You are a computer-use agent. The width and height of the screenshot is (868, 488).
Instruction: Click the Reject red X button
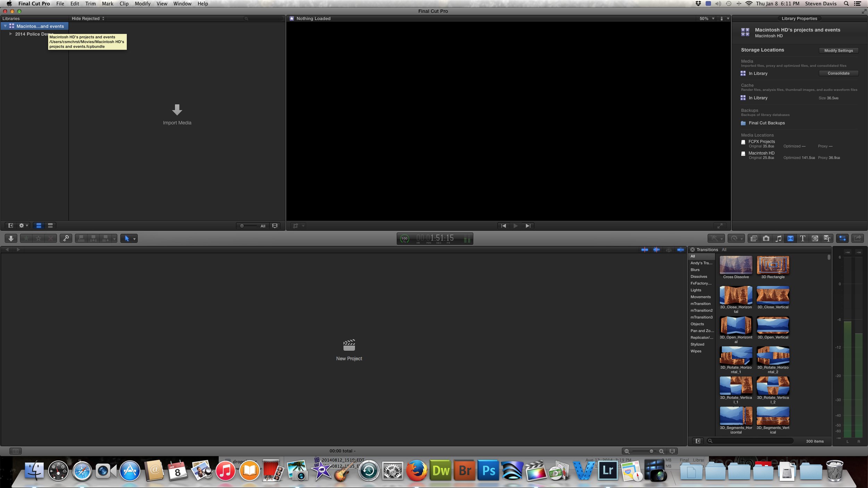pos(51,238)
